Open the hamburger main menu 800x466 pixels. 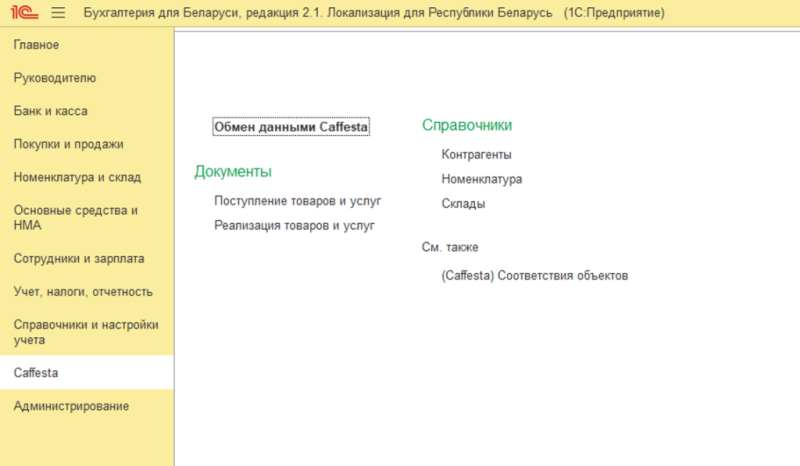click(x=58, y=13)
